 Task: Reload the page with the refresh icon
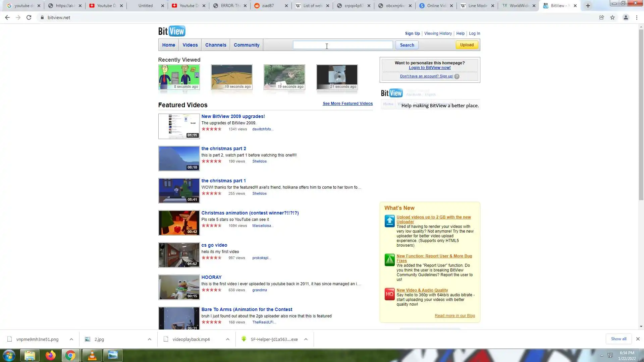pyautogui.click(x=29, y=17)
